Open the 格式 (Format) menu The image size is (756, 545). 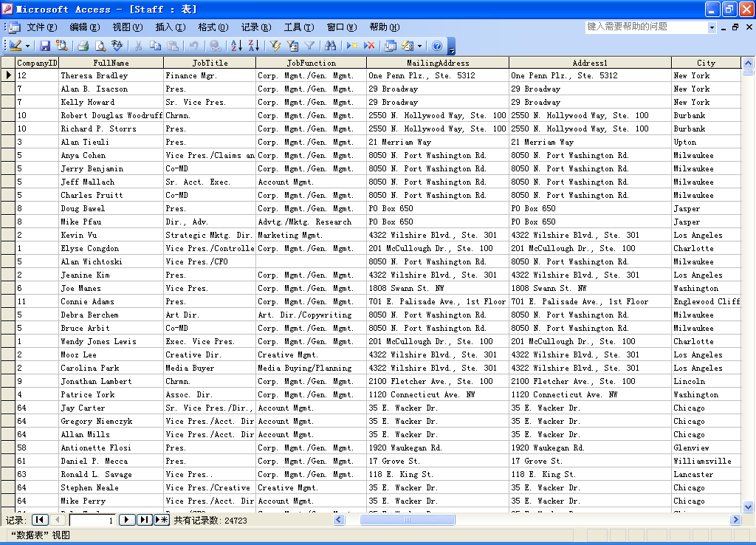point(213,27)
